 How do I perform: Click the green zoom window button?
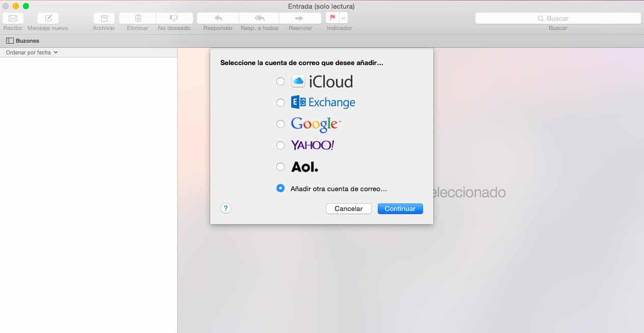(x=26, y=6)
